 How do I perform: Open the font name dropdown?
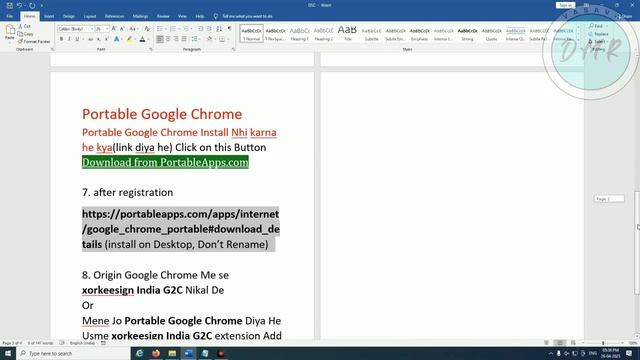[x=91, y=29]
